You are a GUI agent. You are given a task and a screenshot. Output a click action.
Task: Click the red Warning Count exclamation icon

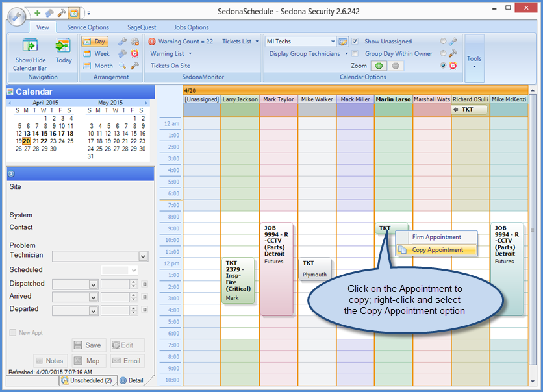coord(152,42)
